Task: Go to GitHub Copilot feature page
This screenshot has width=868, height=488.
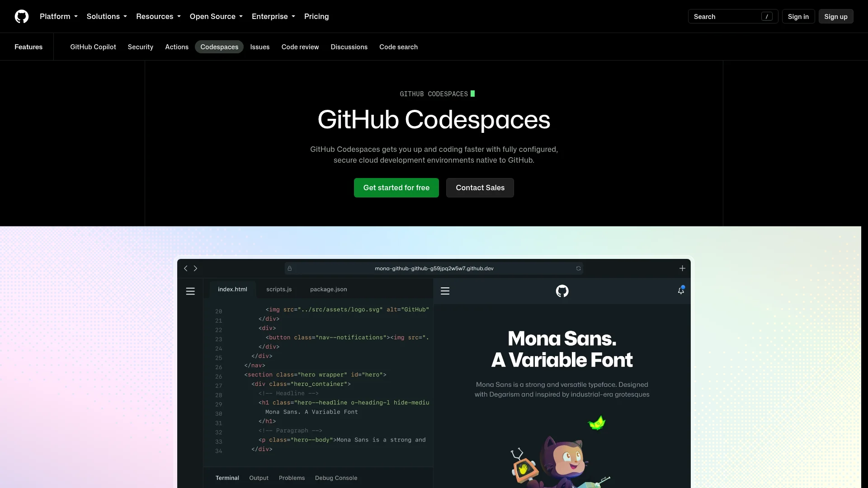Action: [93, 47]
